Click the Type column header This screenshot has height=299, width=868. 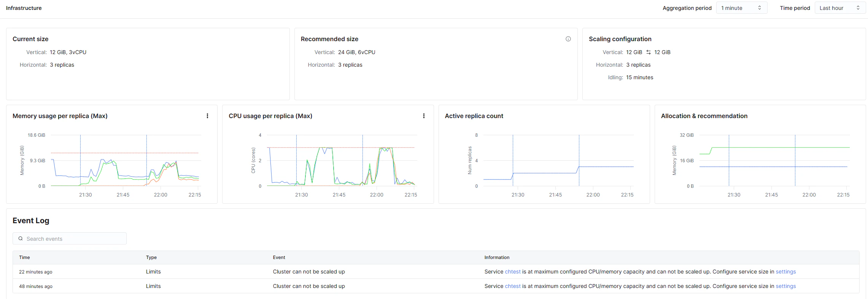click(151, 257)
